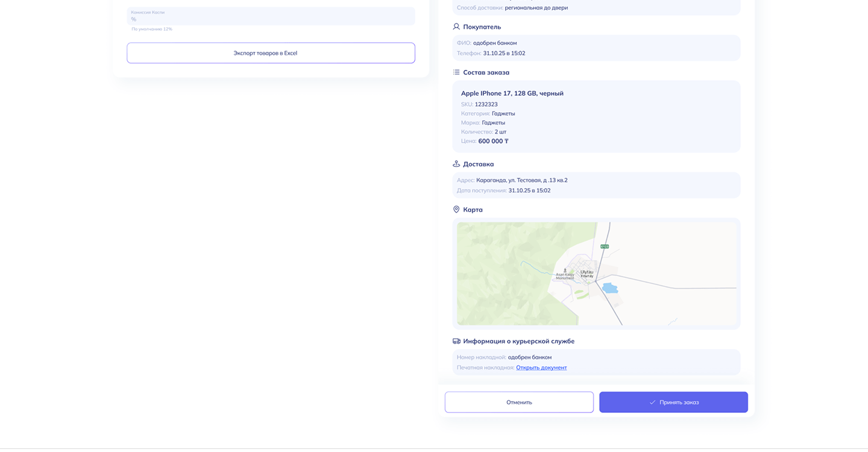Image resolution: width=868 pixels, height=452 pixels.
Task: Click the Asan Kaigy Monument marker on the map
Action: (x=565, y=275)
